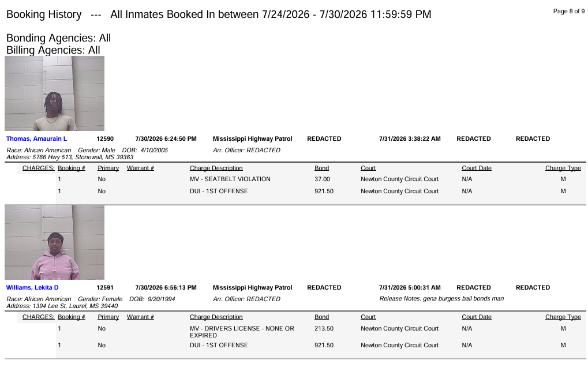Click the Booking History report title
The height and width of the screenshot is (379, 588).
(44, 14)
